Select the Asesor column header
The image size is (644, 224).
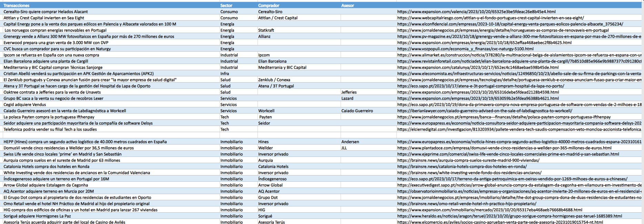click(x=368, y=6)
